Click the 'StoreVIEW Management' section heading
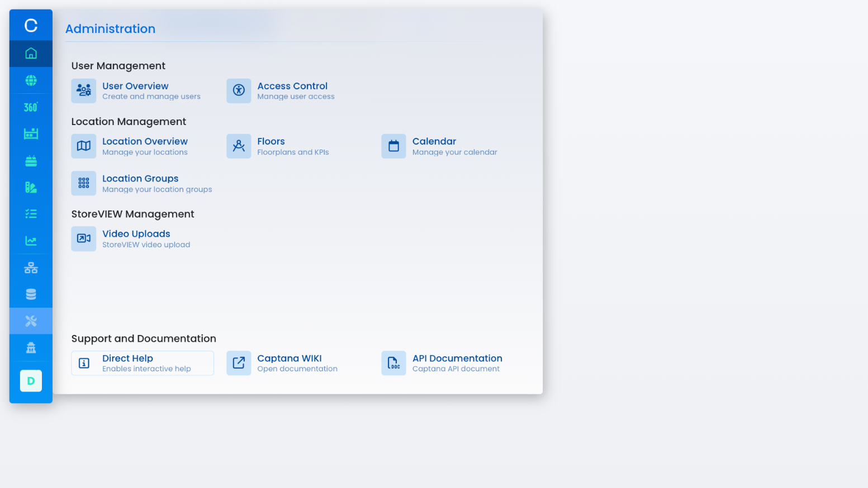Image resolution: width=868 pixels, height=488 pixels. tap(133, 214)
